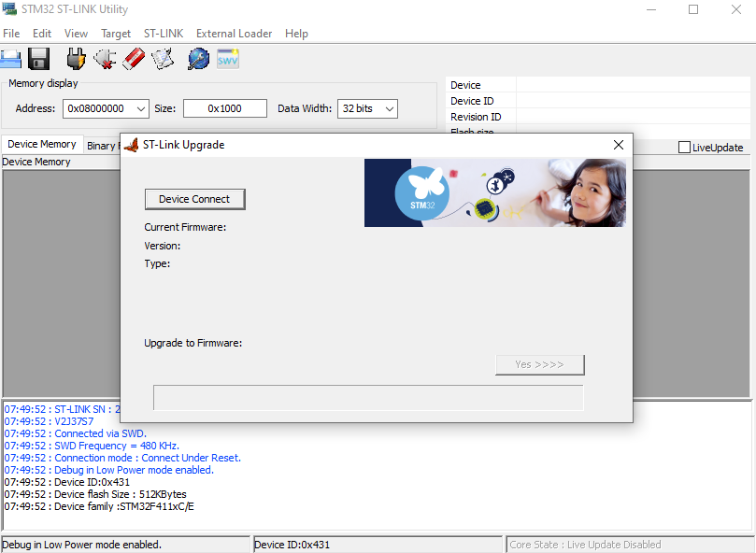This screenshot has height=553, width=756.
Task: Click the 'Revision ID' row label
Action: (476, 117)
